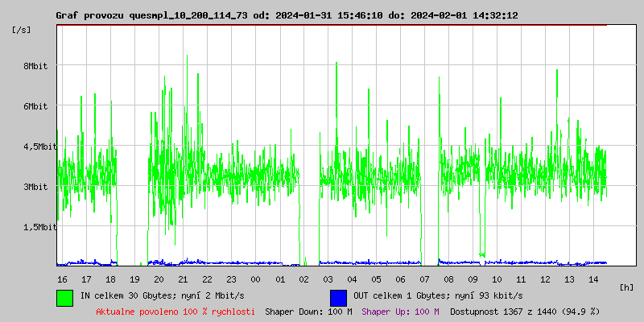
Task: Click the 3Mbit y-axis label
Action: [35, 187]
